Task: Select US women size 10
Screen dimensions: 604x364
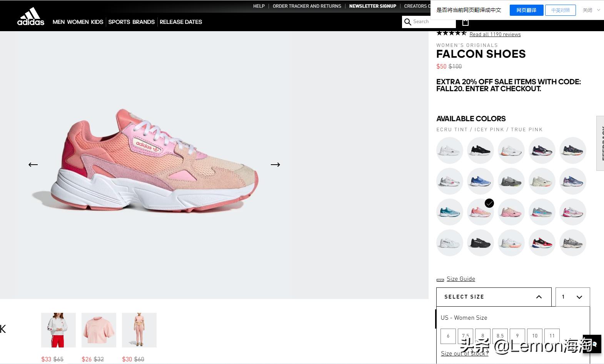Action: click(535, 336)
